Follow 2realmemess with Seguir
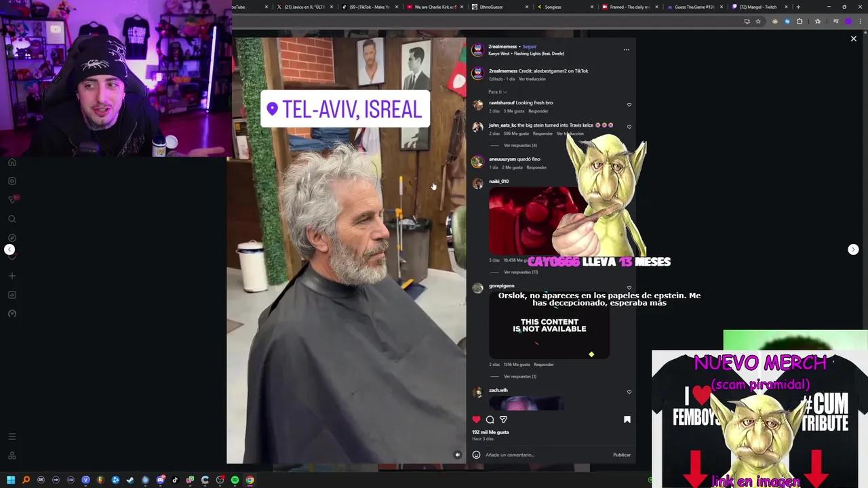The width and height of the screenshot is (868, 488). 530,47
